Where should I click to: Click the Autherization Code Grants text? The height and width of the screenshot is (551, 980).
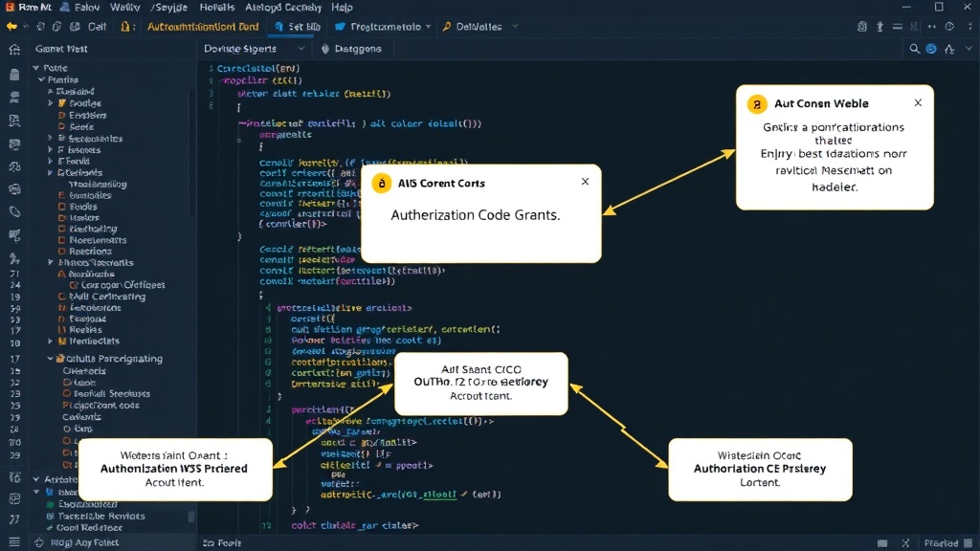click(475, 215)
